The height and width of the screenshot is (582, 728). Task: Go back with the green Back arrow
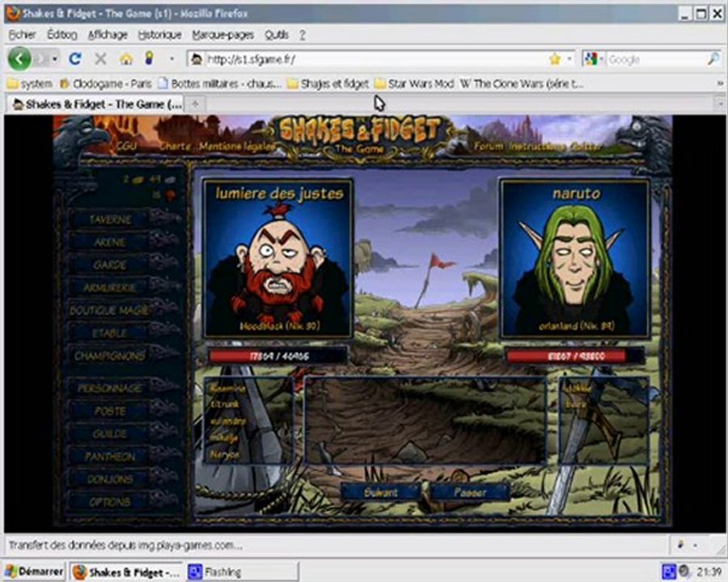19,59
